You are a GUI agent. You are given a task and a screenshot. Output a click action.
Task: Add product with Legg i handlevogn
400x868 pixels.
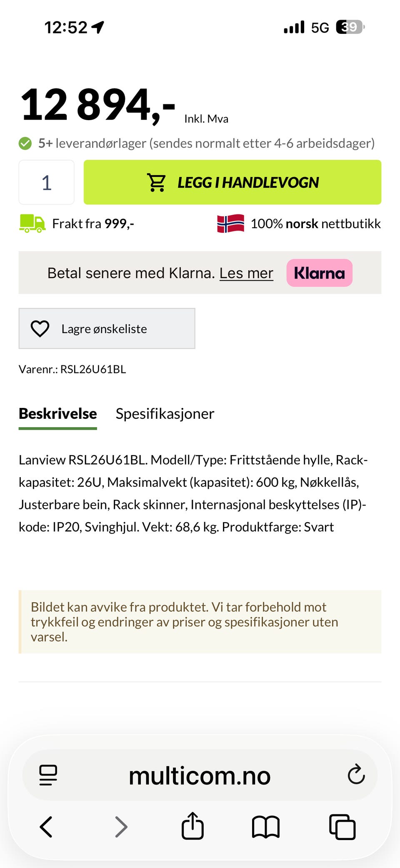point(232,182)
